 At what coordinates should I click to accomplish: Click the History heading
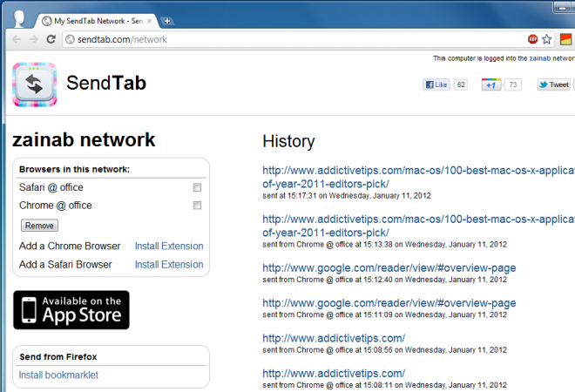(288, 141)
